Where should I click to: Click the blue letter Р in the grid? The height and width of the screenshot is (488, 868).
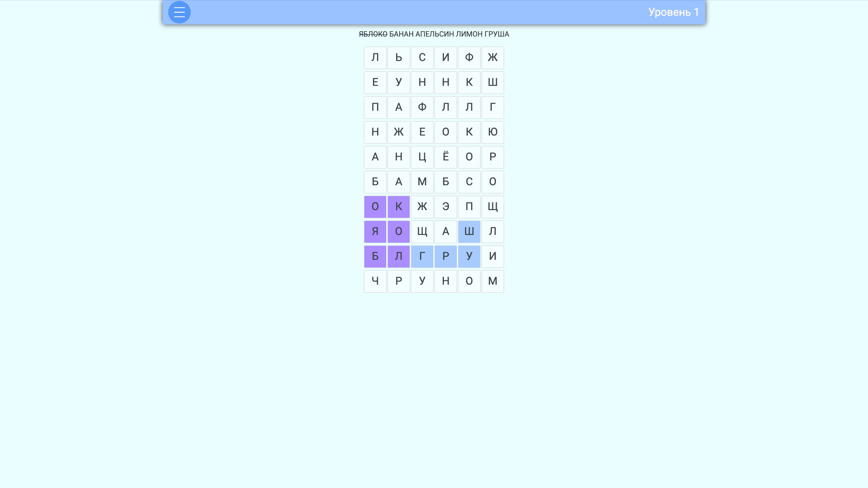pyautogui.click(x=445, y=256)
